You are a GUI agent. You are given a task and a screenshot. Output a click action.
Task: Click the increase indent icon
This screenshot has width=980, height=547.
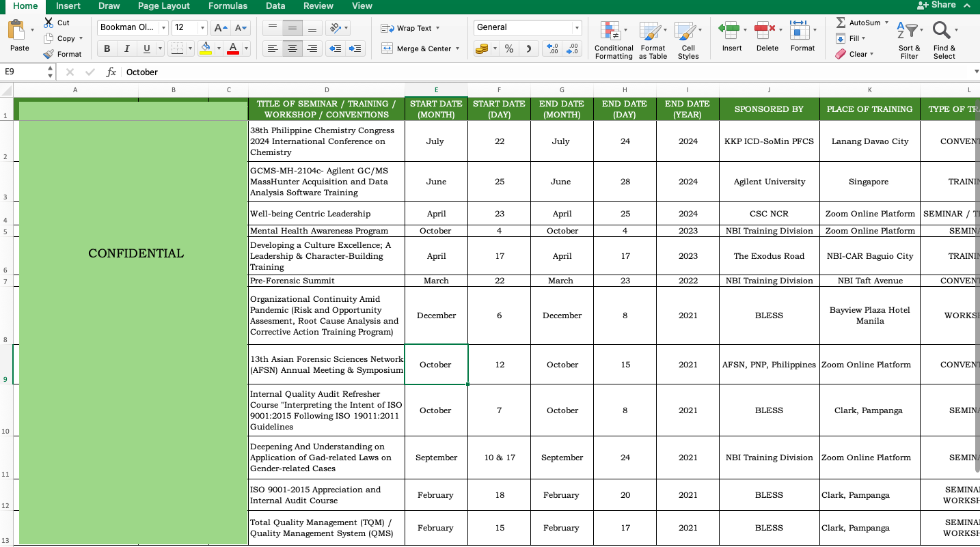tap(355, 48)
